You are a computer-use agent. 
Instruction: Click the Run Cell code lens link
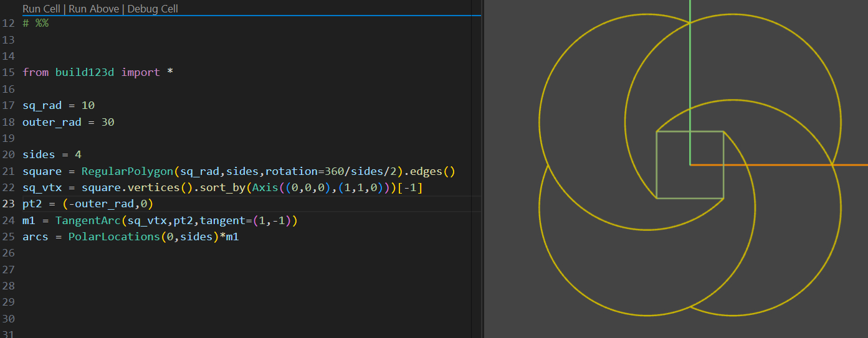(x=41, y=9)
